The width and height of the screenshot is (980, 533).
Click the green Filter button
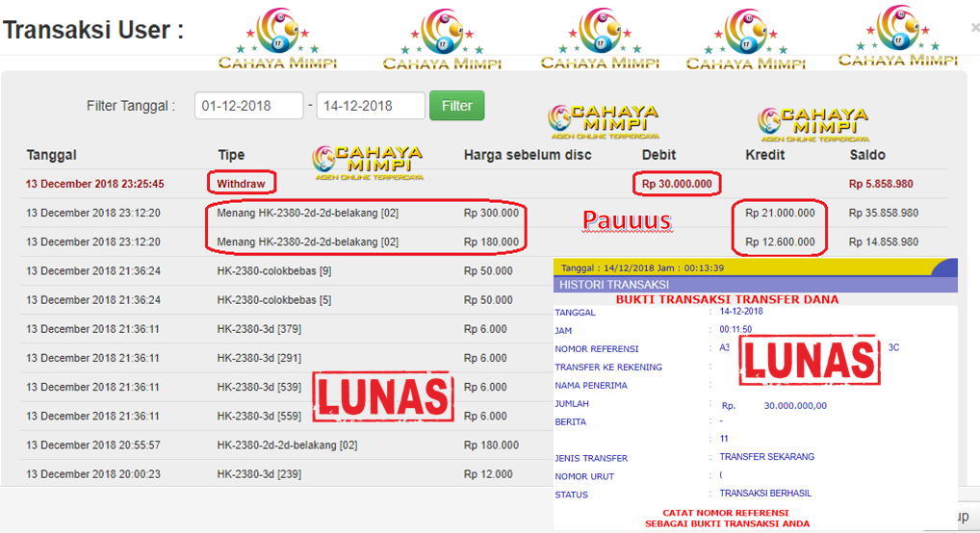[456, 106]
